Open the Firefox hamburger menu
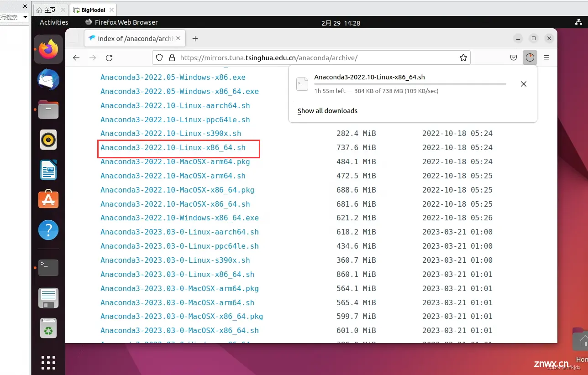 pos(546,58)
